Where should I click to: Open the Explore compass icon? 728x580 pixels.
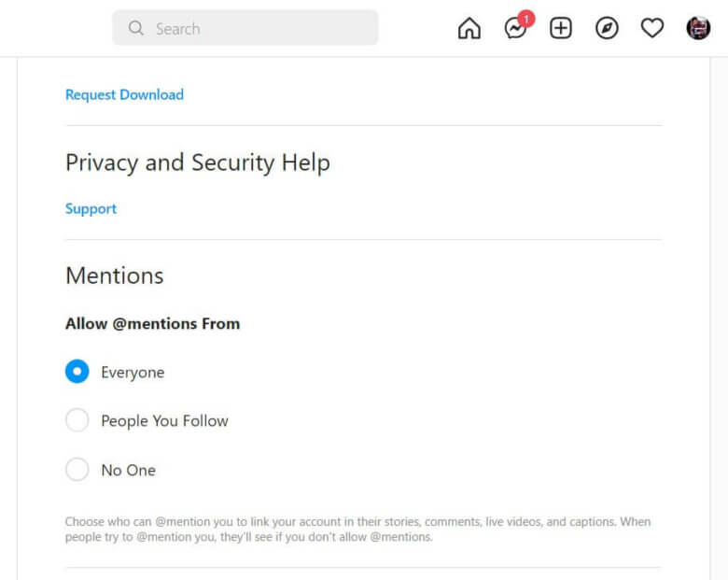607,29
